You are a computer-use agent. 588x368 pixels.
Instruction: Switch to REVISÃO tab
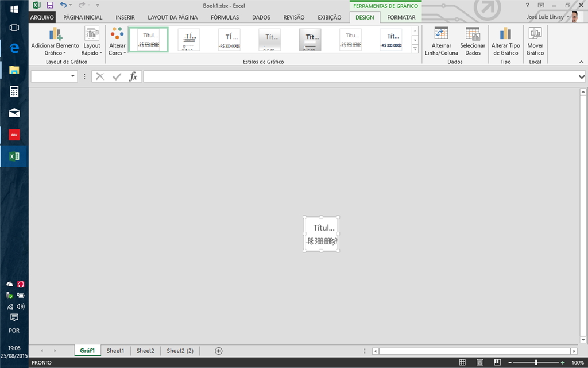(x=293, y=17)
